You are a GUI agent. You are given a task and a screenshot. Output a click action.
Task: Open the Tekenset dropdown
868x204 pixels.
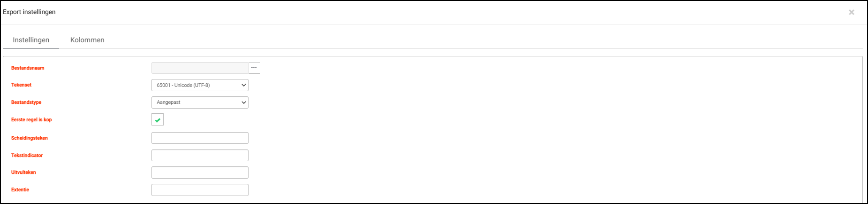tap(200, 85)
